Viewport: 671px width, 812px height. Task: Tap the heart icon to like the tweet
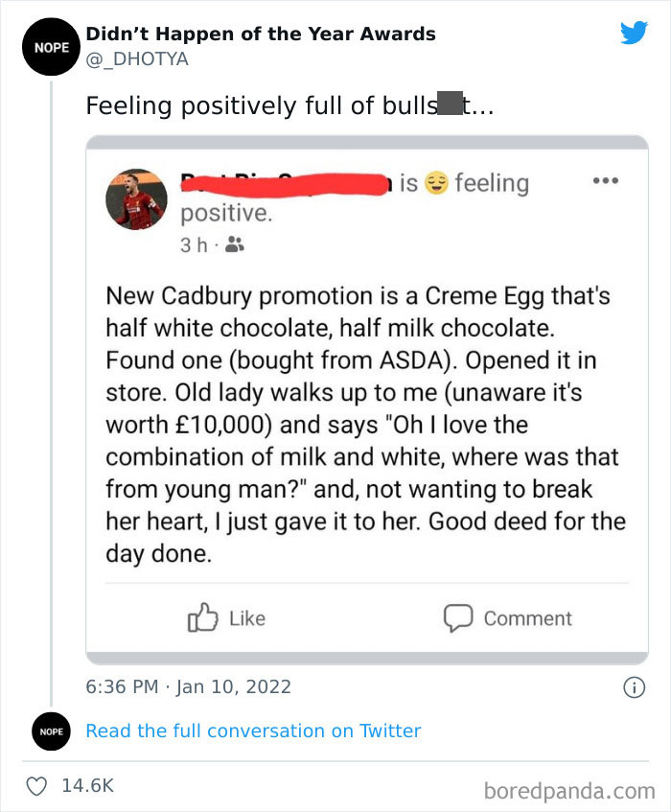click(35, 785)
